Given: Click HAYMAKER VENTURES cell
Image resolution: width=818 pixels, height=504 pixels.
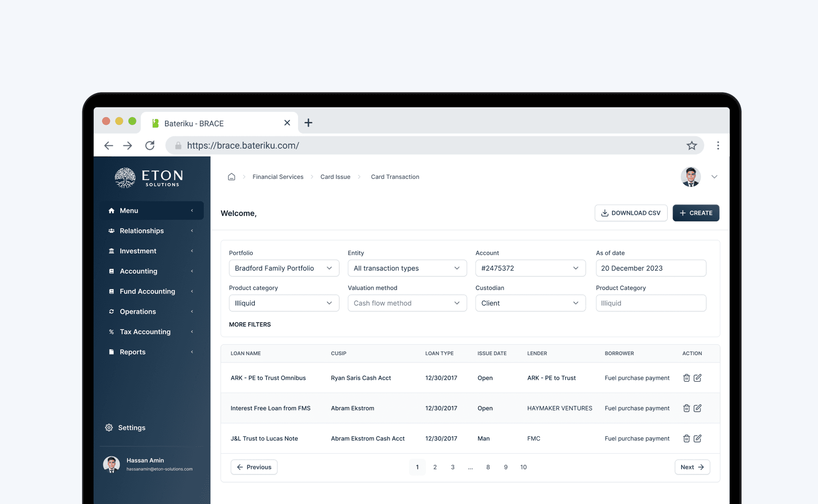Looking at the screenshot, I should point(559,408).
